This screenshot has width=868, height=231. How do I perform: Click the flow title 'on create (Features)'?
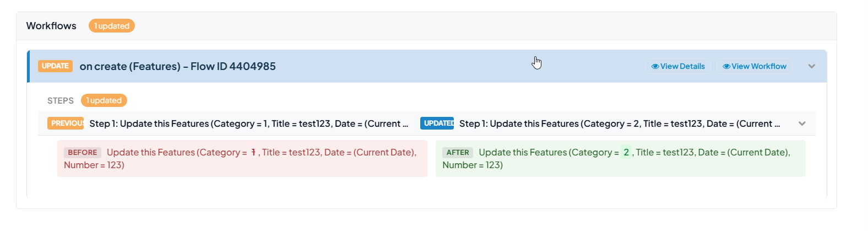click(x=130, y=66)
